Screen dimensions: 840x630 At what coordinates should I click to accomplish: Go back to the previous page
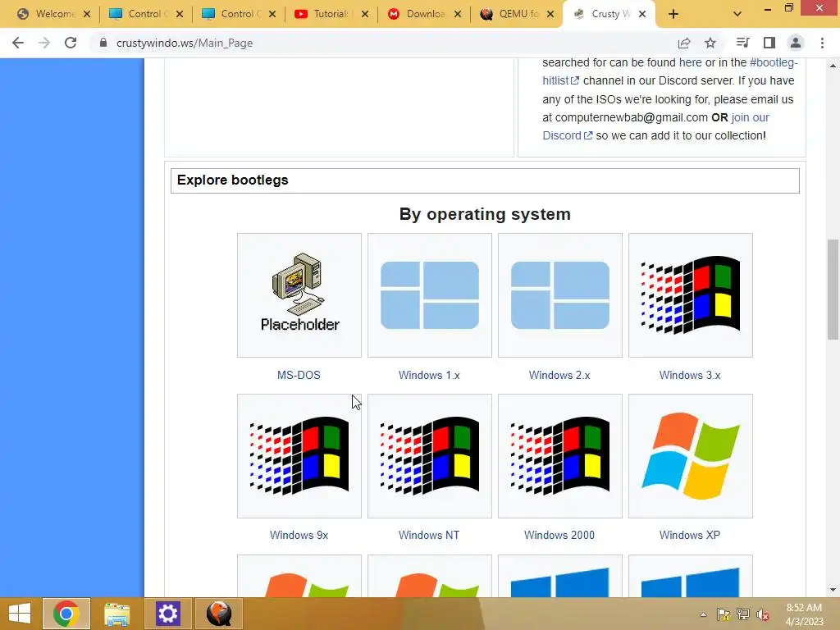pos(18,43)
